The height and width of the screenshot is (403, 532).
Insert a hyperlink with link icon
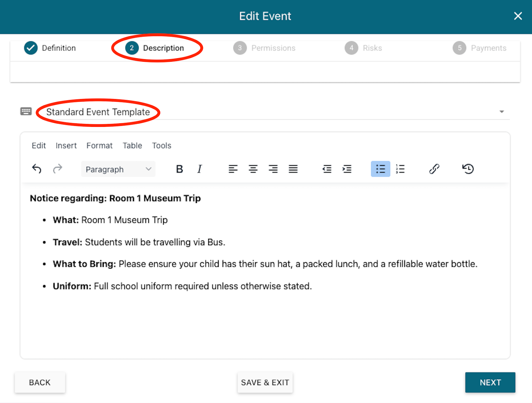pos(434,169)
